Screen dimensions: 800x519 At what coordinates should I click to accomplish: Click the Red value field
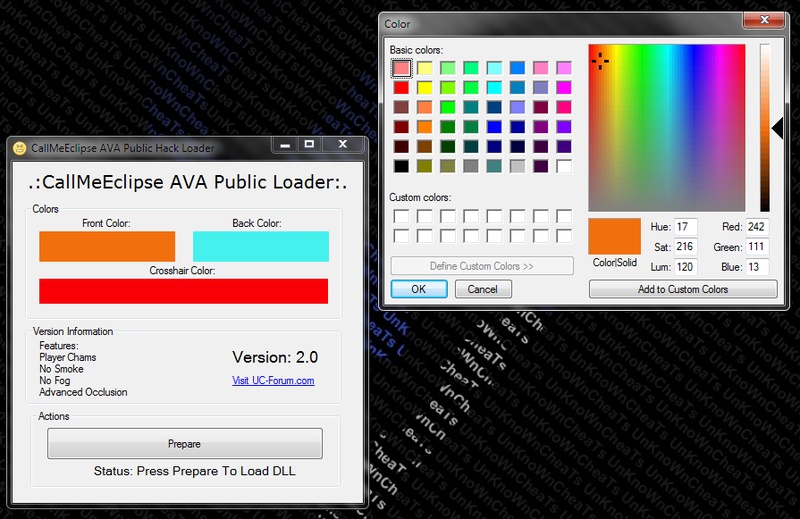(757, 227)
